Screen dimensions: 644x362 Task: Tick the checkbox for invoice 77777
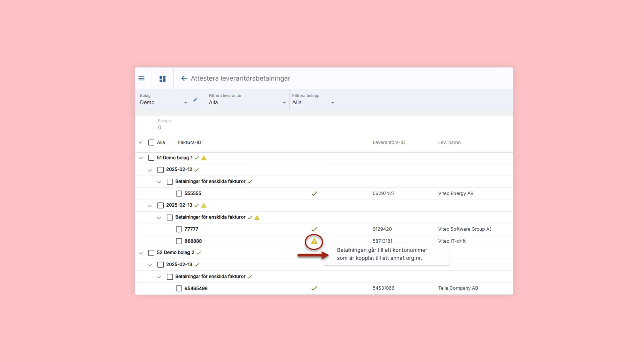(179, 229)
